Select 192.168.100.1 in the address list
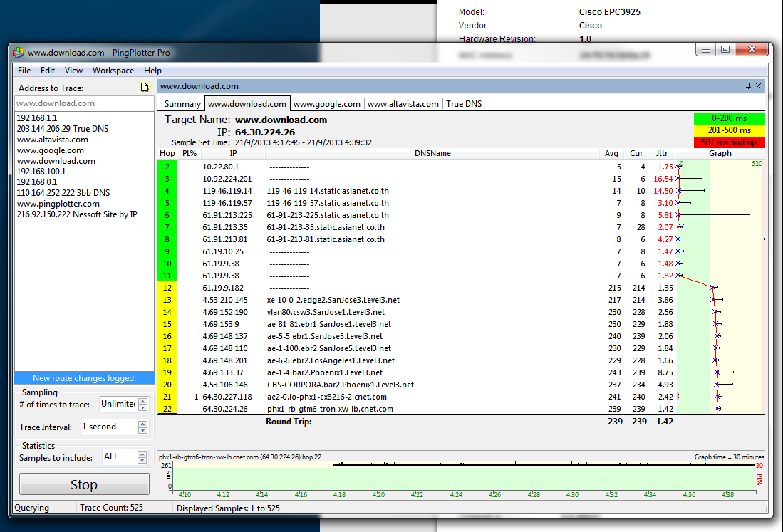 click(41, 171)
